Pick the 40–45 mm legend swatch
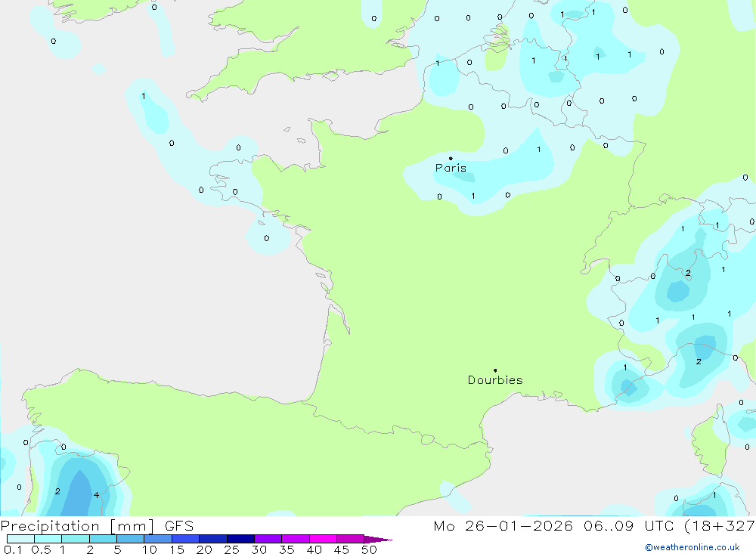The width and height of the screenshot is (756, 554). [x=323, y=539]
